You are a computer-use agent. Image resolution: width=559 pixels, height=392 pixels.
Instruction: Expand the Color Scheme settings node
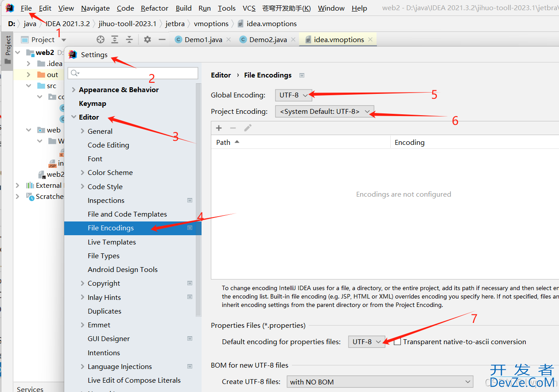pyautogui.click(x=82, y=172)
